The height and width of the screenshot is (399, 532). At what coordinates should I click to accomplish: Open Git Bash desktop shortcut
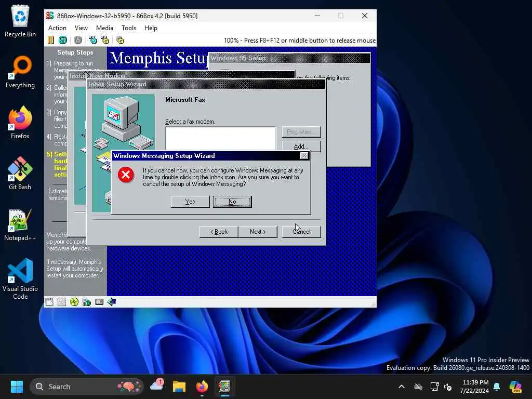click(x=20, y=174)
